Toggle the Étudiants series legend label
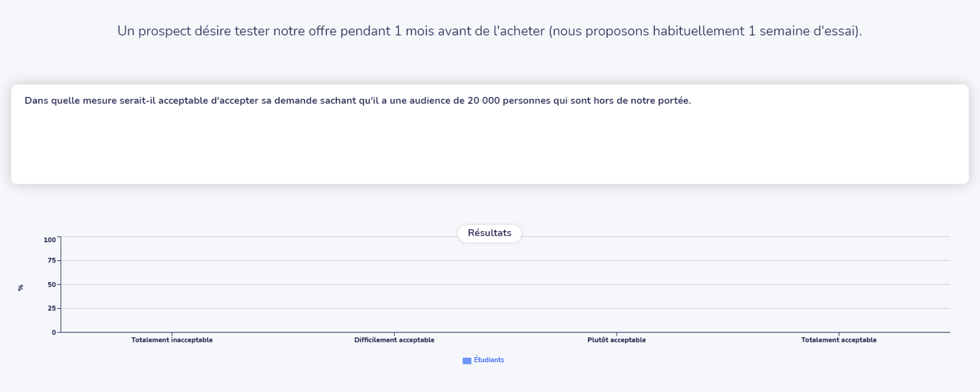 tap(489, 360)
